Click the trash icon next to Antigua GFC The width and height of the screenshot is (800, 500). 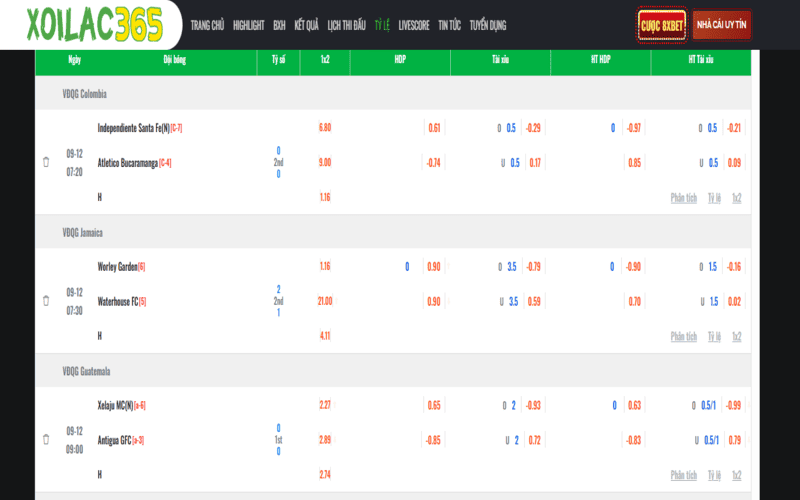pos(46,439)
